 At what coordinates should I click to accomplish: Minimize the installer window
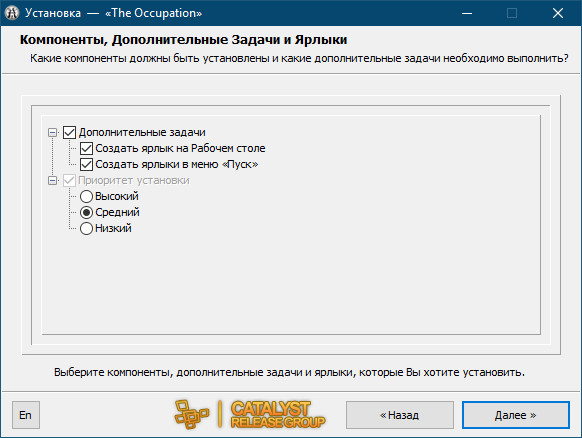click(467, 13)
